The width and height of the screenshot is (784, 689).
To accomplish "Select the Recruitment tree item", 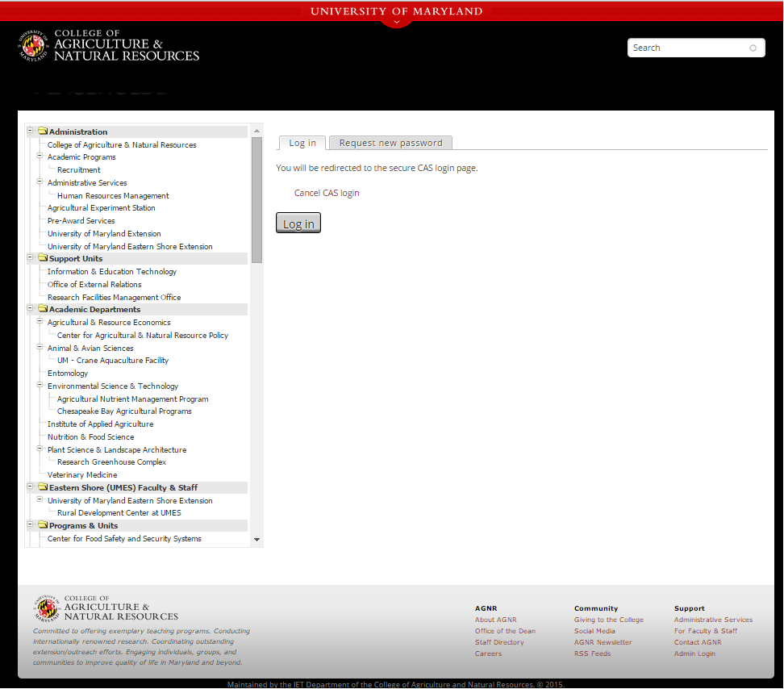I will pos(78,170).
